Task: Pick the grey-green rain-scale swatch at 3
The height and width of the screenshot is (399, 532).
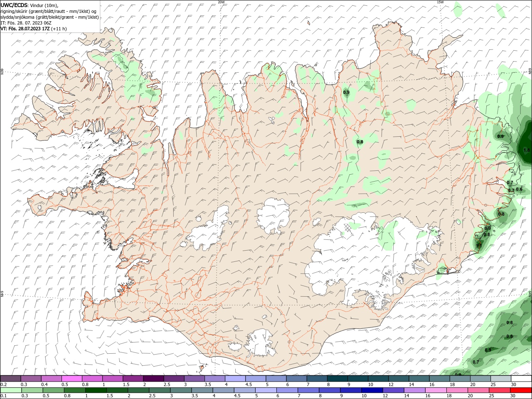Action: click(x=181, y=390)
